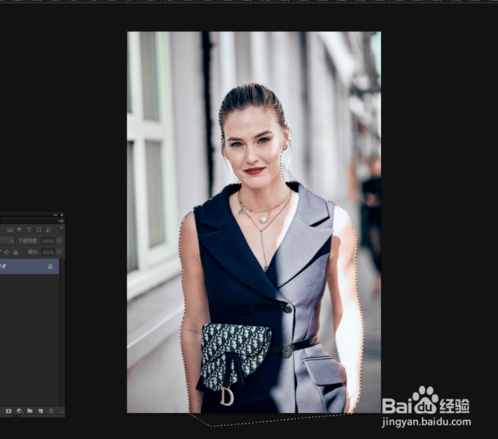Collapse the Layers panel with double-arrow
Image resolution: width=498 pixels, height=439 pixels.
tap(55, 215)
